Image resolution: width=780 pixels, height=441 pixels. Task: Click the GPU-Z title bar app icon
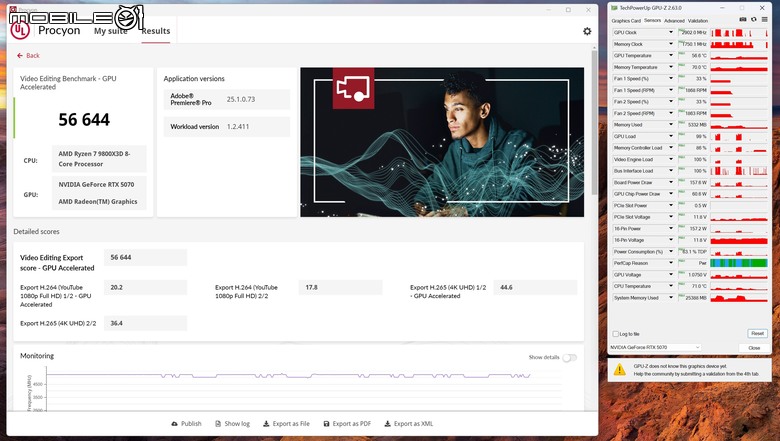tap(614, 8)
